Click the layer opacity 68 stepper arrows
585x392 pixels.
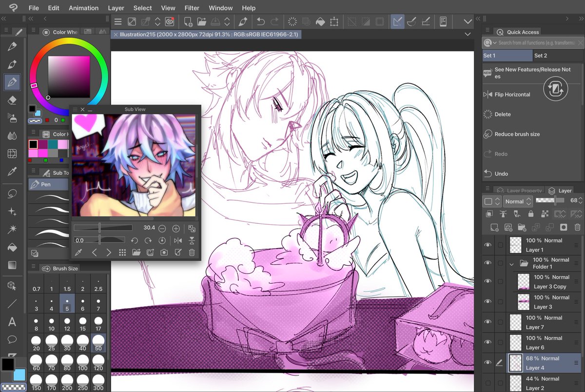click(580, 200)
